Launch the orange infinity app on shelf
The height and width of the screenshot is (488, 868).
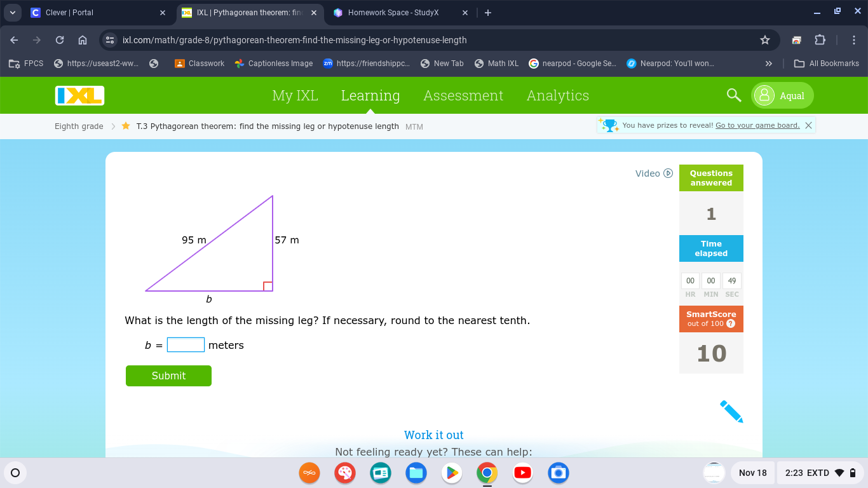[x=309, y=473]
